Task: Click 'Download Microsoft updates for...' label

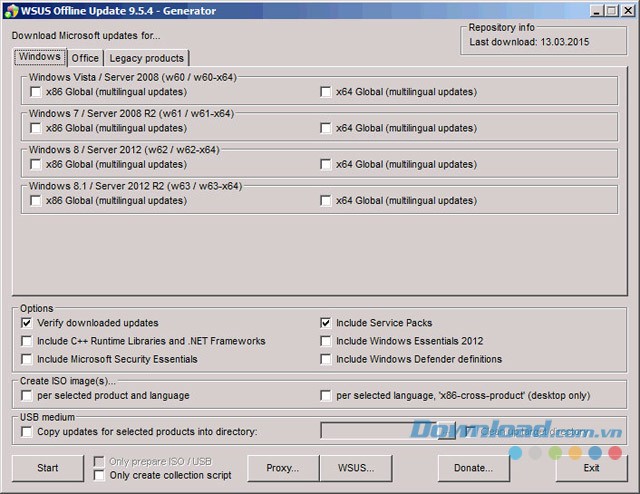Action: click(x=86, y=36)
